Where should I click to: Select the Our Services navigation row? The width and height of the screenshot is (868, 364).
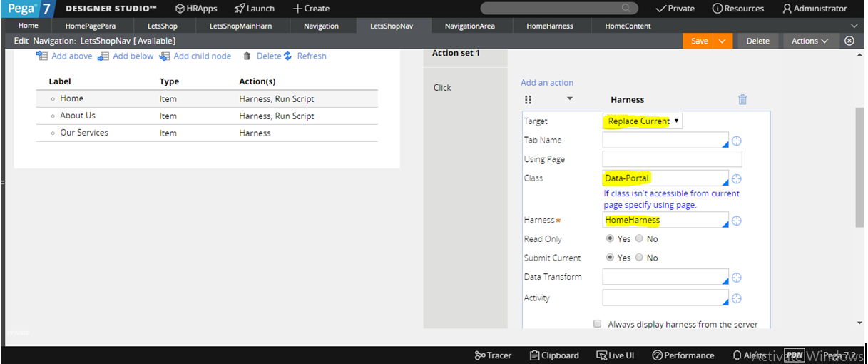point(207,133)
